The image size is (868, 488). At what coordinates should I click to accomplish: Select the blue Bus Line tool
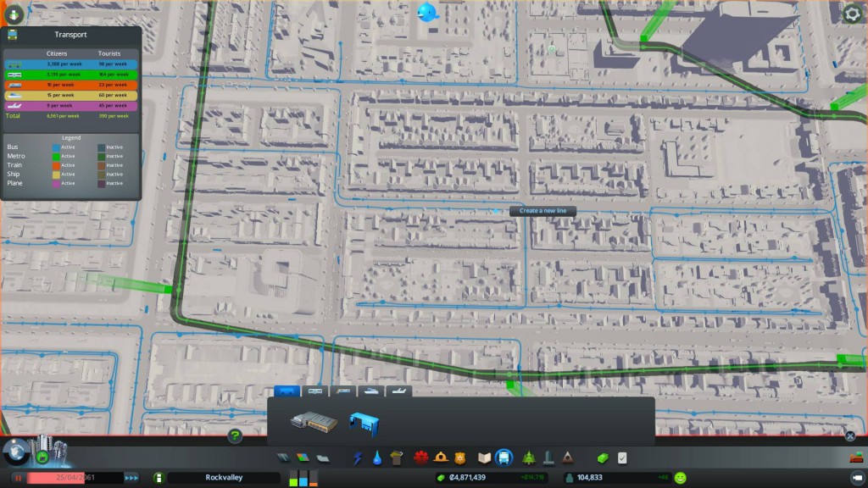pyautogui.click(x=364, y=424)
